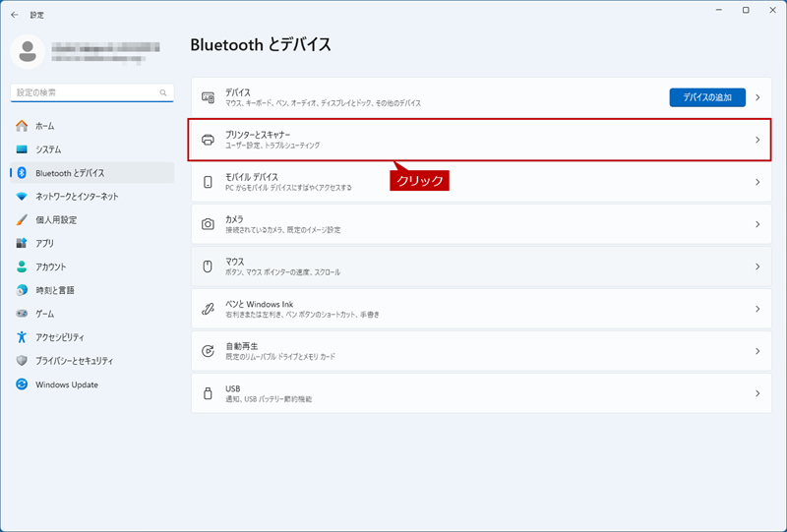The width and height of the screenshot is (787, 532).
Task: Select システム in the sidebar
Action: click(92, 149)
